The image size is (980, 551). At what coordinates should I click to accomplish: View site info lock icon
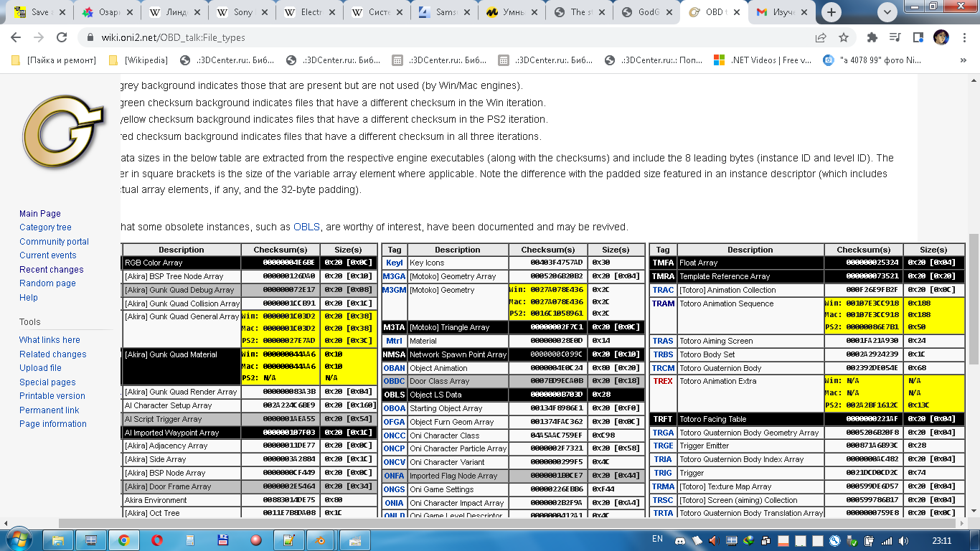point(90,38)
